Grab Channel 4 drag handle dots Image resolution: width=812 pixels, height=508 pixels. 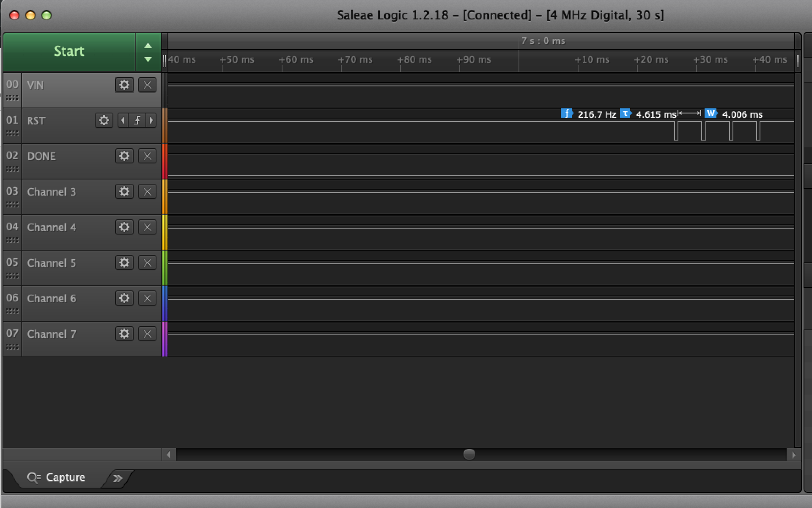click(12, 240)
